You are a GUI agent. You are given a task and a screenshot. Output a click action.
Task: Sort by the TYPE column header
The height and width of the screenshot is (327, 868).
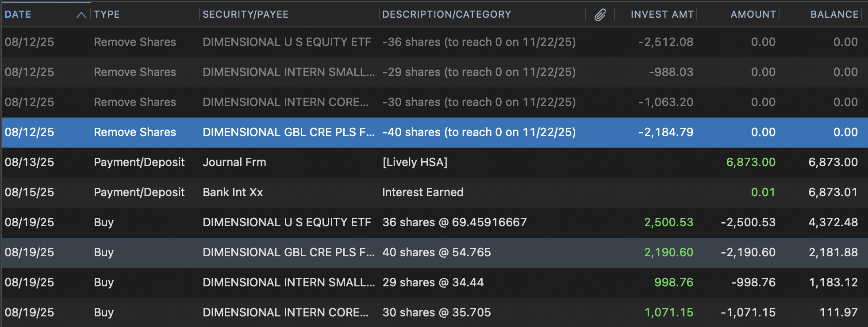tap(107, 15)
